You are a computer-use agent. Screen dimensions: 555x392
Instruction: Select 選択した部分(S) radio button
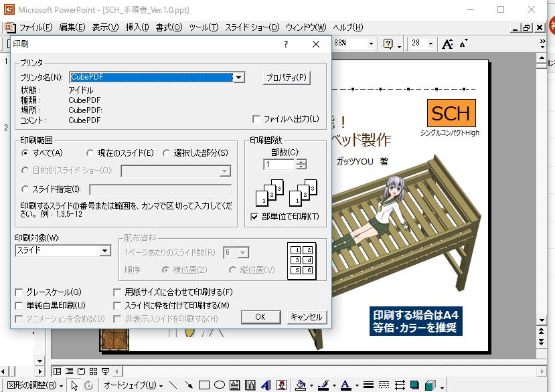(166, 153)
